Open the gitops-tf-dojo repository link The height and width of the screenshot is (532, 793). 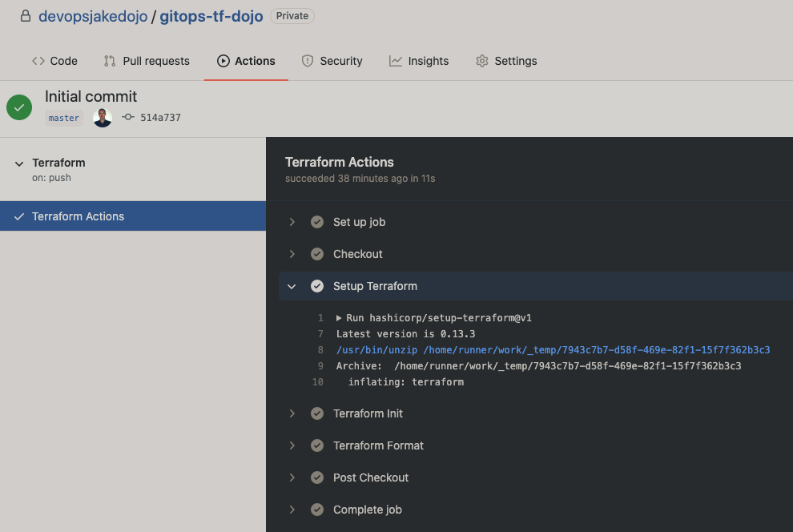(211, 16)
